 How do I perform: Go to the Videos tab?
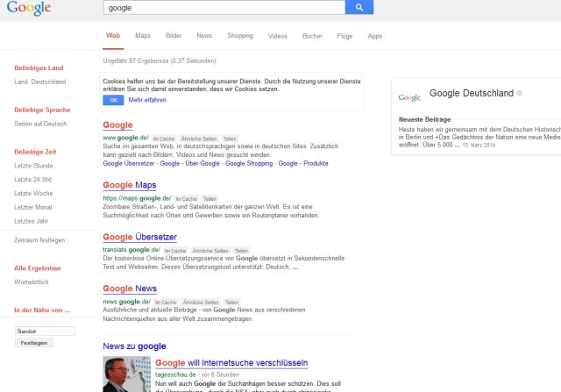pyautogui.click(x=278, y=36)
